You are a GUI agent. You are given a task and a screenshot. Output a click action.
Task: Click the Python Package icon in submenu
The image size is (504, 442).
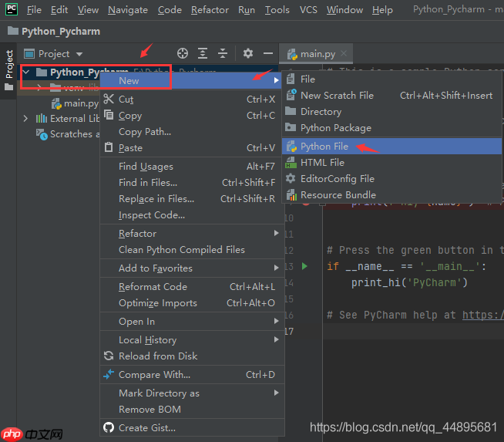click(291, 127)
